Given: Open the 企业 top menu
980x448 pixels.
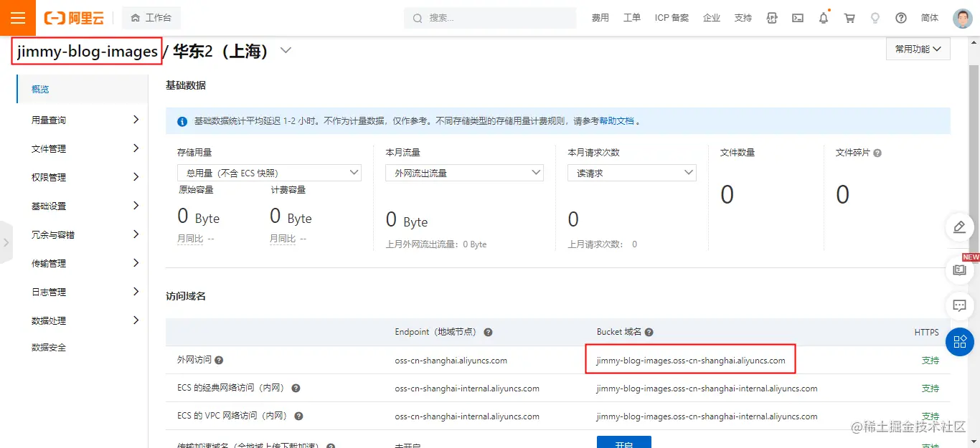Looking at the screenshot, I should 712,18.
